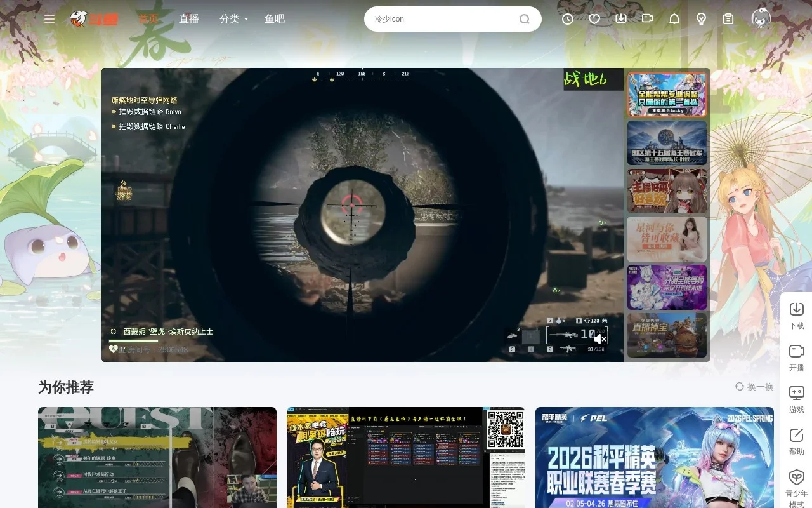812x508 pixels.
Task: Open 帮助 icon in right sidebar
Action: point(796,441)
